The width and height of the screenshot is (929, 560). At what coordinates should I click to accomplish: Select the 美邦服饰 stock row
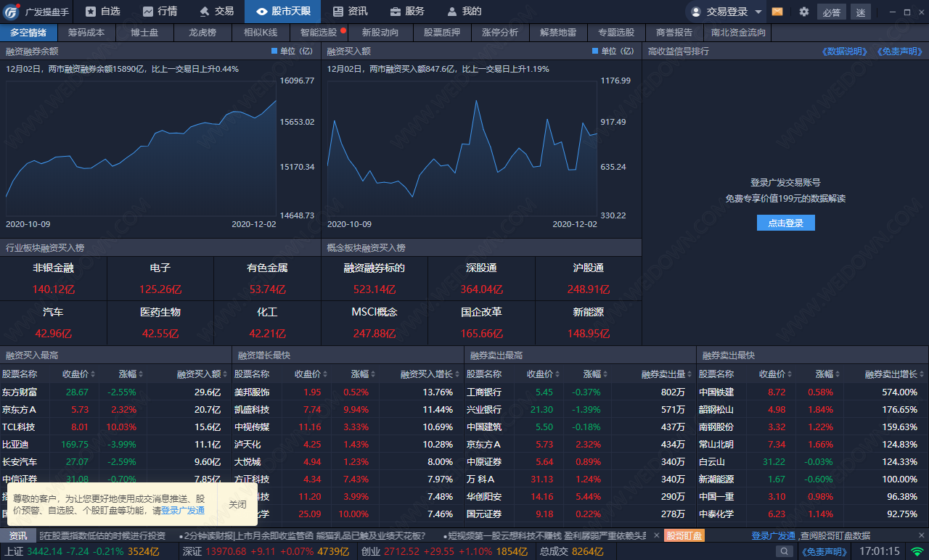[x=348, y=392]
